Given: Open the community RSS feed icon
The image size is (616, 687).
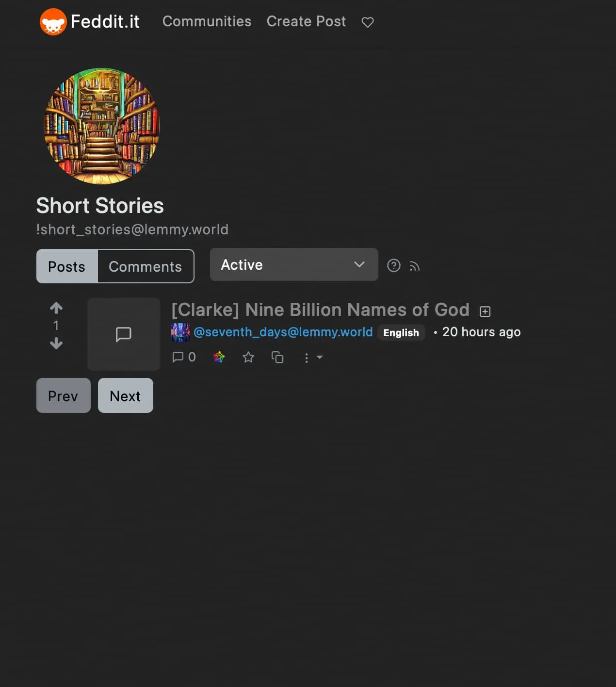Looking at the screenshot, I should click(414, 266).
